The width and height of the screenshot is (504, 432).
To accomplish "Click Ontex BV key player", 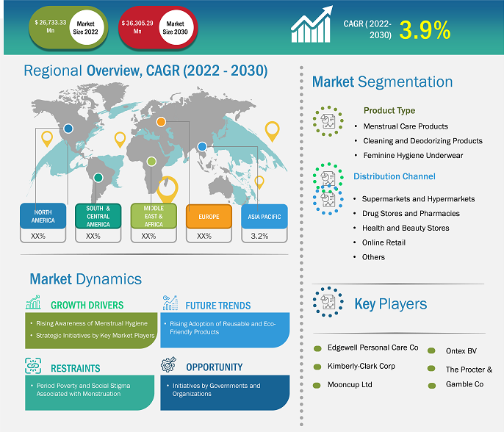I will click(x=461, y=351).
